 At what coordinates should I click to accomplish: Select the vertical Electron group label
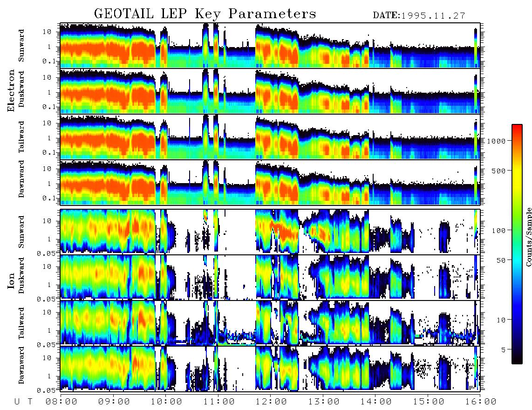pyautogui.click(x=11, y=90)
